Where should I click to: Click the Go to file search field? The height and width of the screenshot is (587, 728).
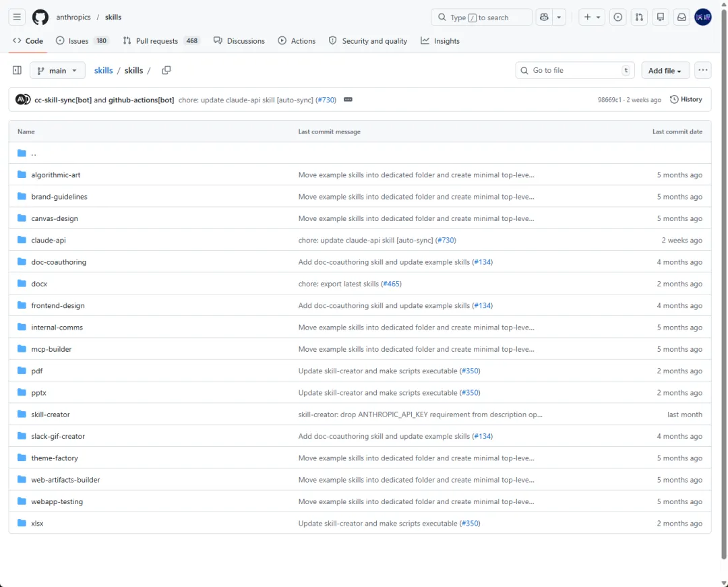click(x=573, y=71)
